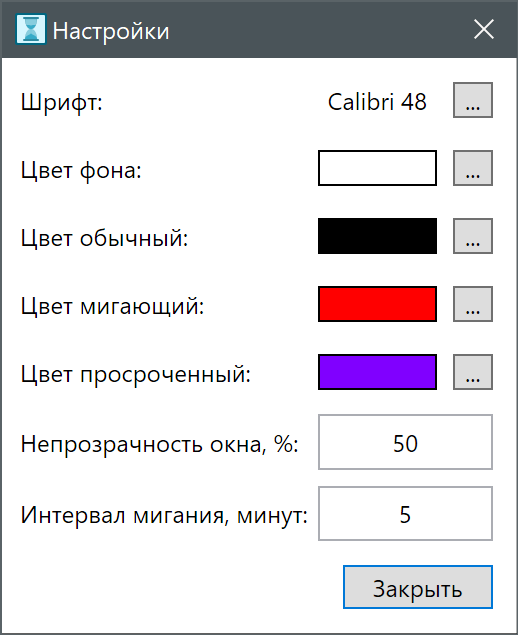518x635 pixels.
Task: Open color picker for Цвет фона ellipsis button
Action: (x=473, y=168)
